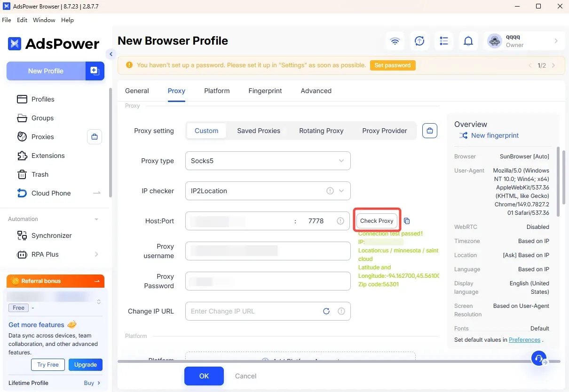Viewport: 569px width, 392px height.
Task: Switch to the General tab
Action: (x=137, y=91)
